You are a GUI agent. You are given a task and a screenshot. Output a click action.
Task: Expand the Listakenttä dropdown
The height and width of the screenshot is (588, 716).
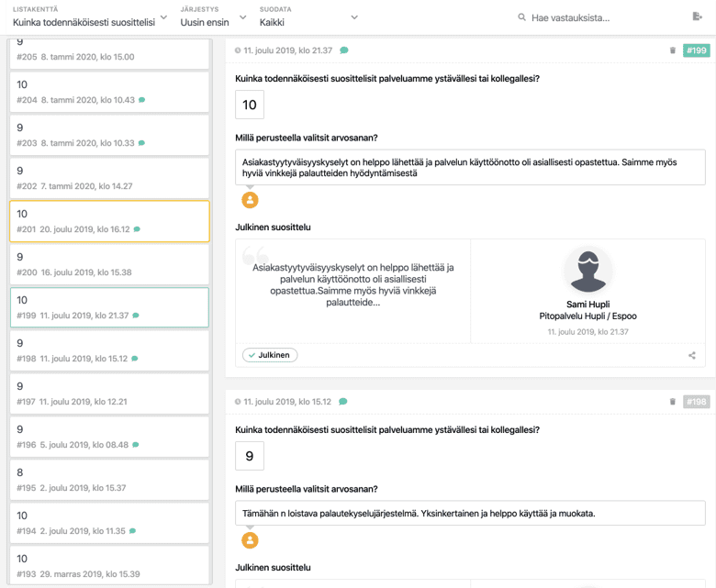(90, 17)
